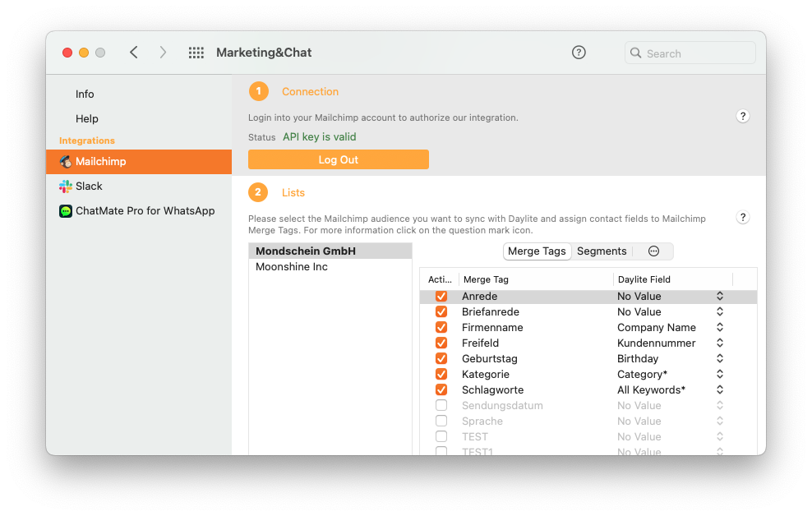Go forward with the right chevron arrow
The width and height of the screenshot is (812, 516).
click(x=163, y=53)
